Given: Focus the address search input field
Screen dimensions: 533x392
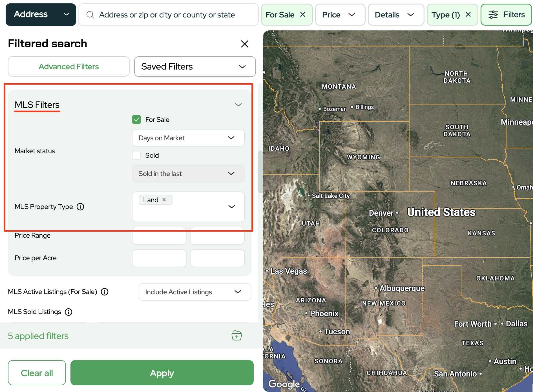Looking at the screenshot, I should click(169, 15).
